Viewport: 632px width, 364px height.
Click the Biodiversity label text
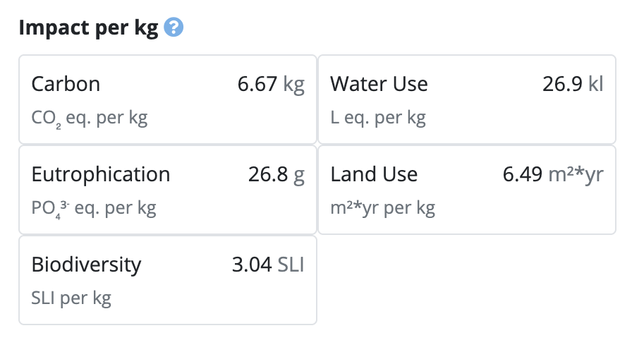(x=86, y=265)
